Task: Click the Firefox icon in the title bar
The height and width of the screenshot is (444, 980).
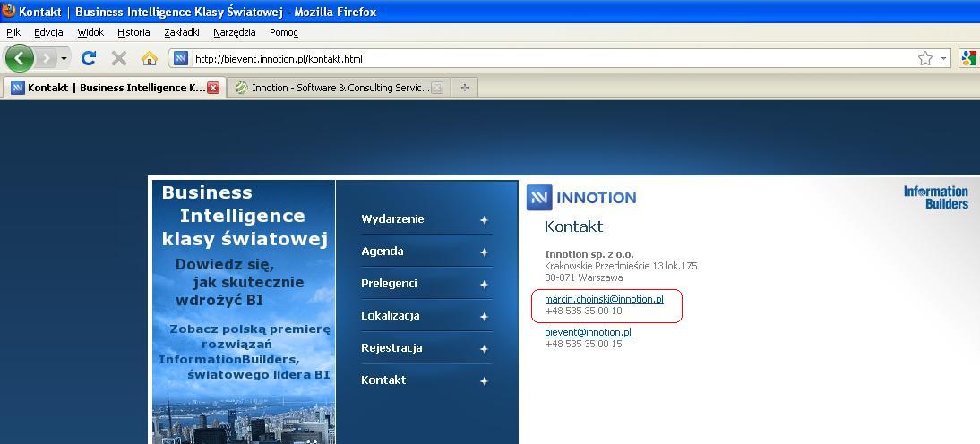Action: 9,11
